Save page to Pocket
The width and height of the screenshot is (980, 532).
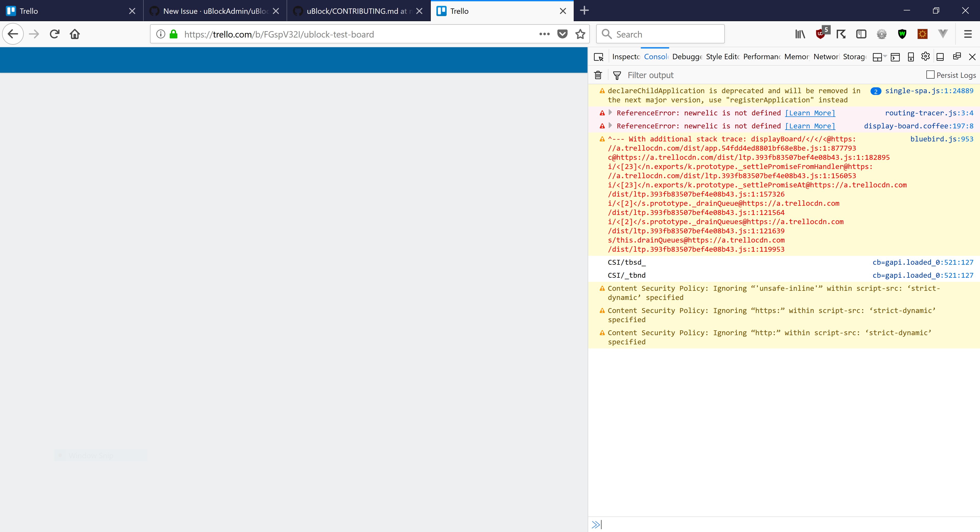(562, 34)
